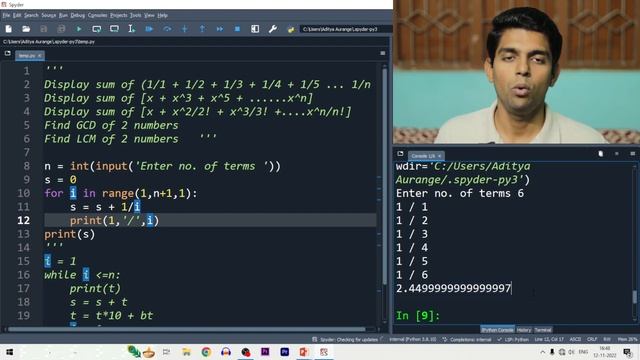
Task: Click the console vertical scrollbar thumb
Action: [x=634, y=297]
